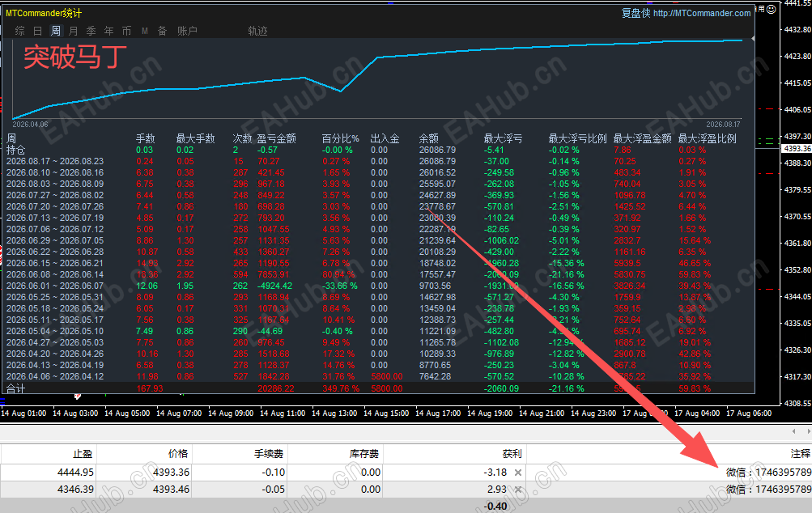Select the week row 2026.04.20 ~ 2026.04.26
812x513 pixels.
(x=55, y=354)
